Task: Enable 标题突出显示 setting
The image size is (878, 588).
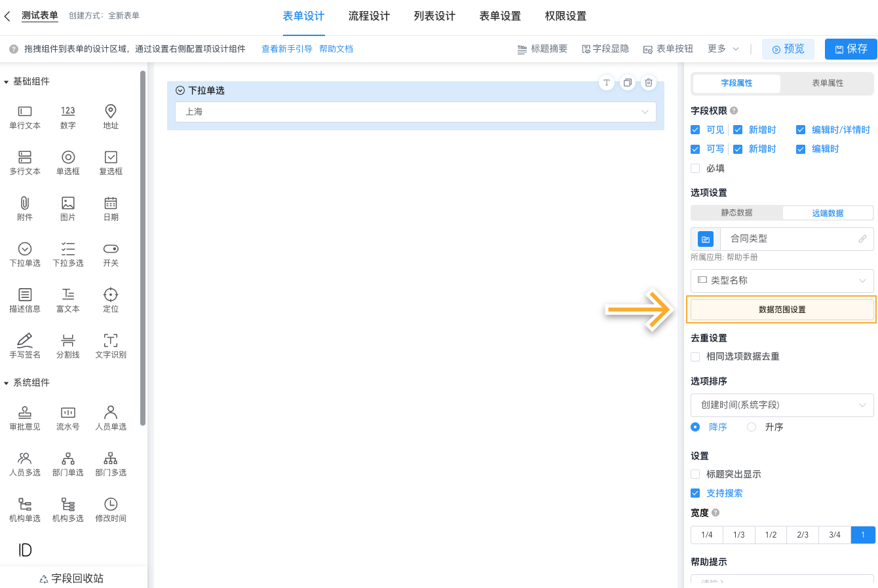Action: (x=695, y=474)
